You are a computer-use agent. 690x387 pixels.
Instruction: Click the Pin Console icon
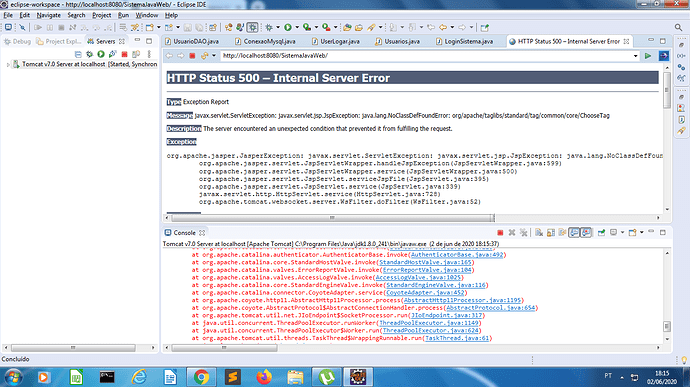point(601,232)
